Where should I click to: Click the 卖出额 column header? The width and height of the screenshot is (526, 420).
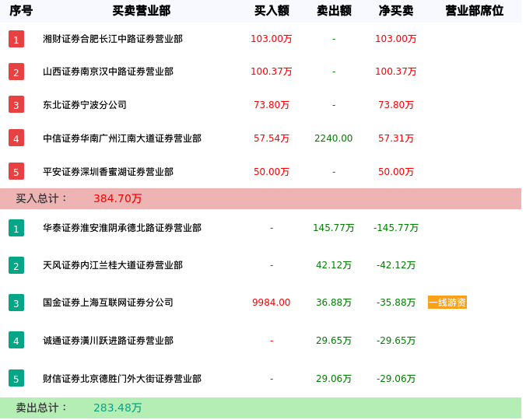click(x=334, y=11)
